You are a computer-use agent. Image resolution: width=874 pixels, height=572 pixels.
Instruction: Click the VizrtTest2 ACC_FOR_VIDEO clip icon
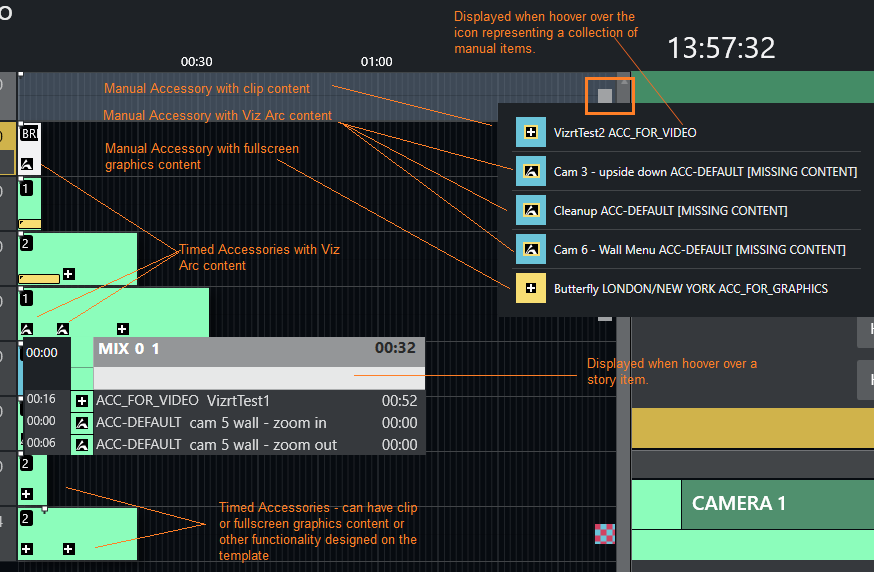(x=530, y=132)
